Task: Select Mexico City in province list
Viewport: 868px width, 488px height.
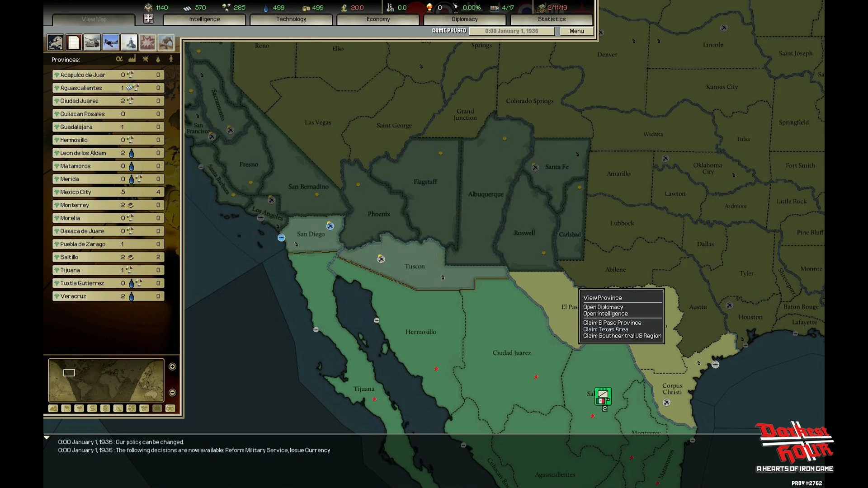Action: click(x=75, y=192)
